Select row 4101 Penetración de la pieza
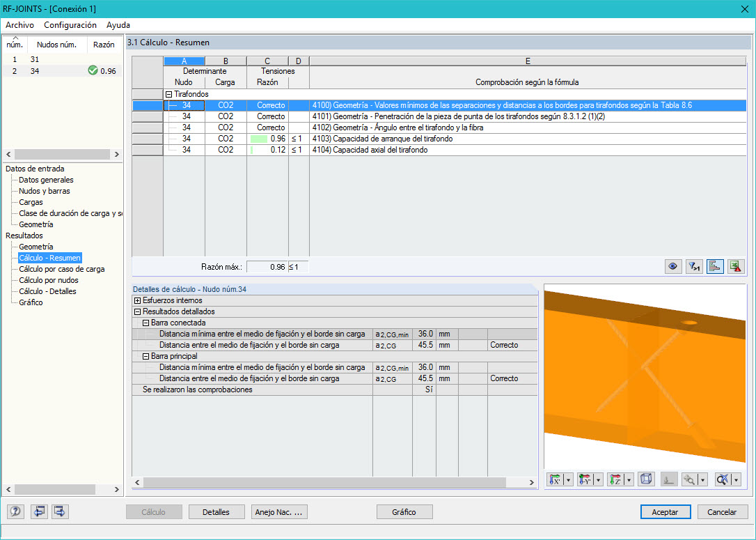This screenshot has height=540, width=756. point(439,116)
